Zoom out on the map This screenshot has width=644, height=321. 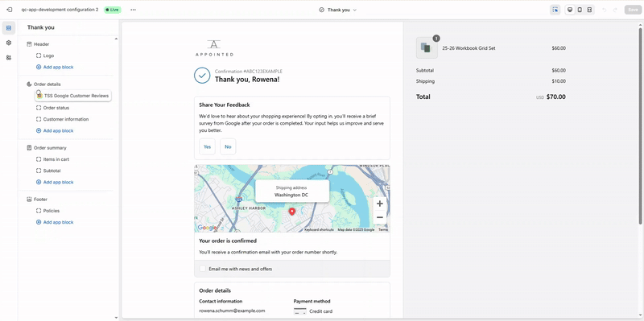coord(380,217)
